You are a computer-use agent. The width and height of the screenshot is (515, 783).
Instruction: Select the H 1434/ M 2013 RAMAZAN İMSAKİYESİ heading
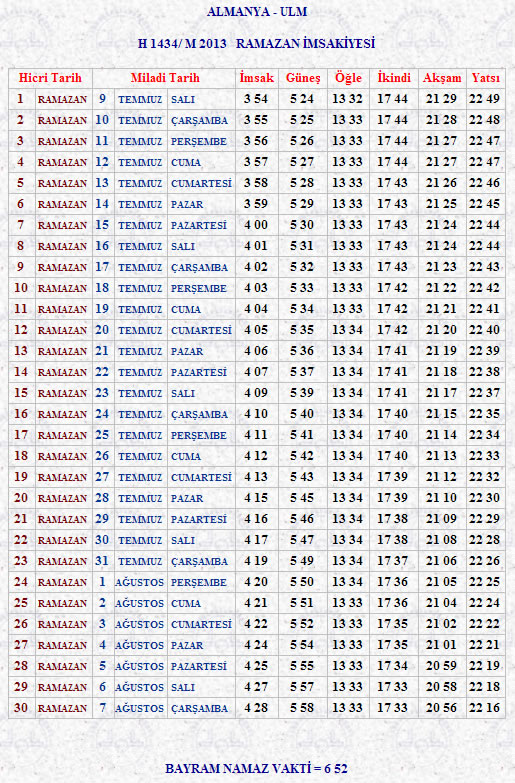(256, 43)
